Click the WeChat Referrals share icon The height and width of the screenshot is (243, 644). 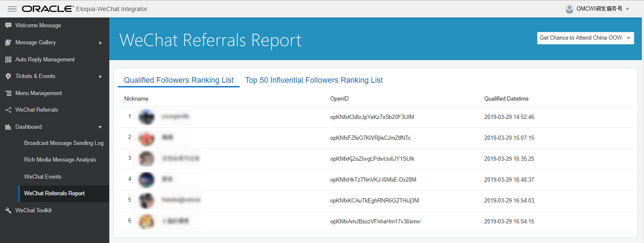(8, 110)
